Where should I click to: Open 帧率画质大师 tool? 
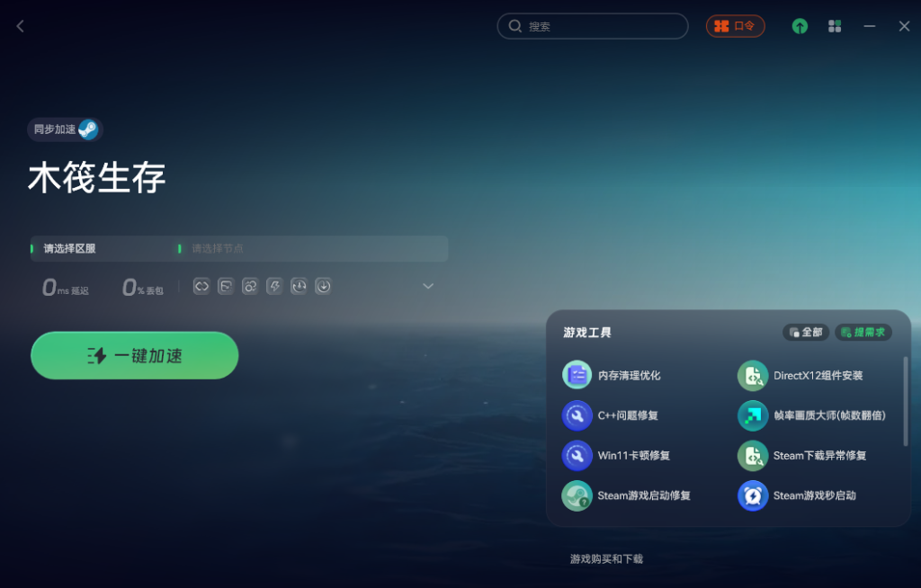point(812,415)
